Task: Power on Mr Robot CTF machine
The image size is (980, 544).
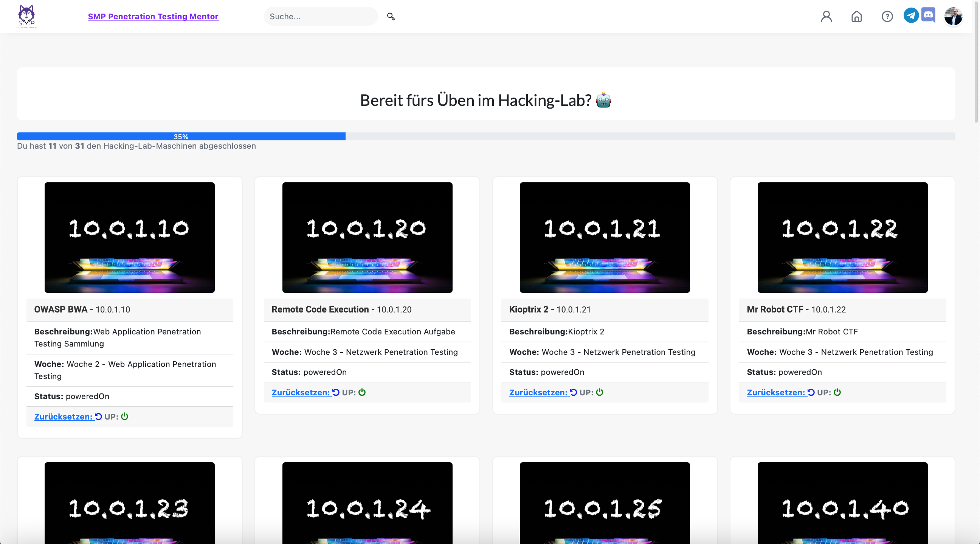Action: point(837,392)
